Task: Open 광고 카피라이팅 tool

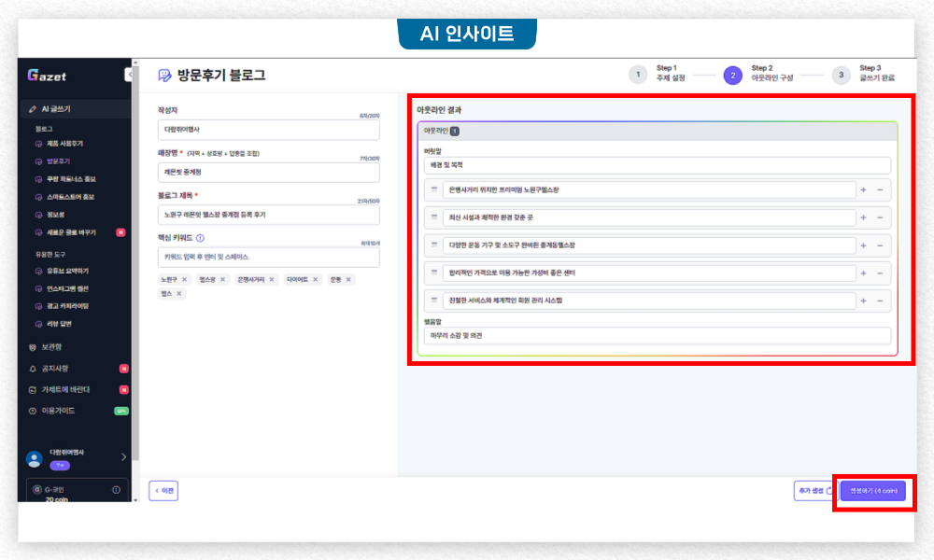Action: pos(67,306)
